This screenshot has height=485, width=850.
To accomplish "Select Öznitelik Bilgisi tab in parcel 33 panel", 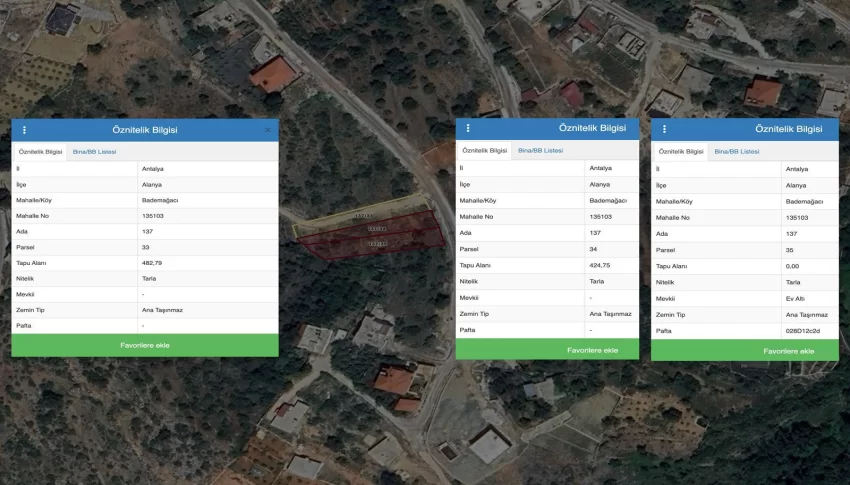I will (40, 151).
